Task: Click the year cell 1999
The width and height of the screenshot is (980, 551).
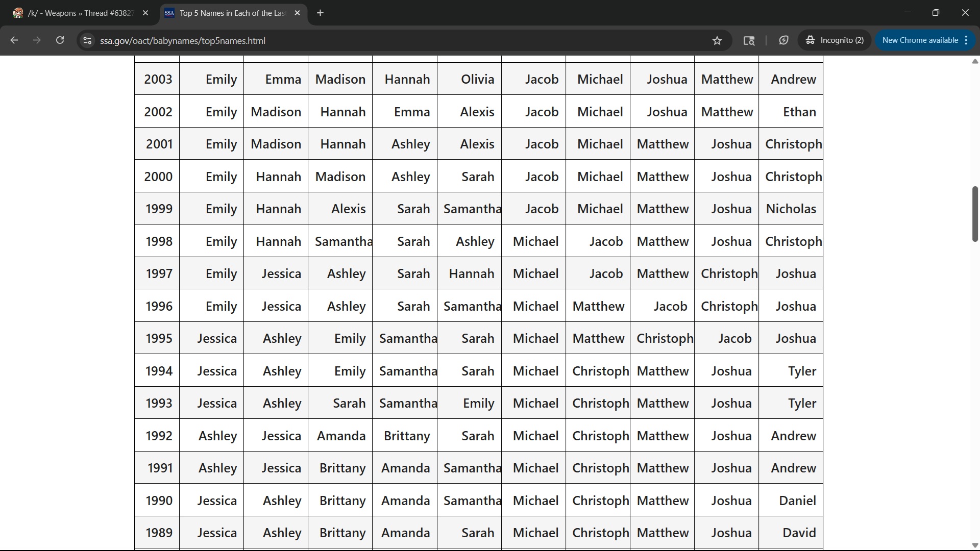Action: [157, 209]
